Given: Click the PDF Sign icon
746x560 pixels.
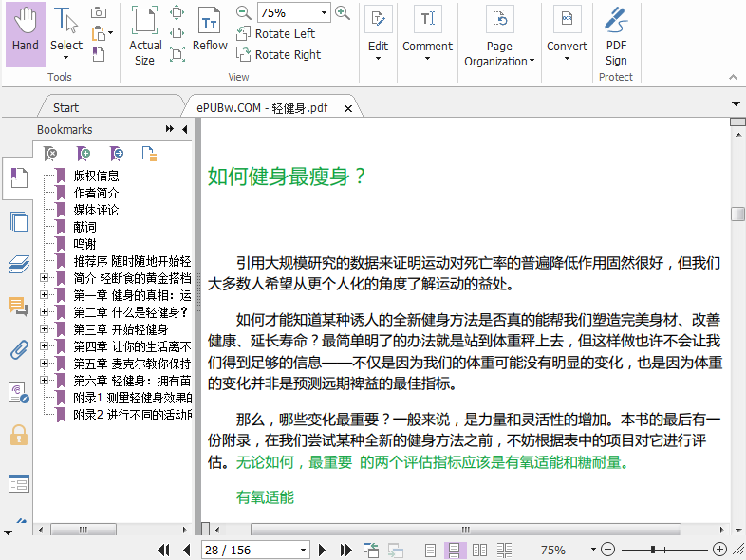Looking at the screenshot, I should click(616, 19).
